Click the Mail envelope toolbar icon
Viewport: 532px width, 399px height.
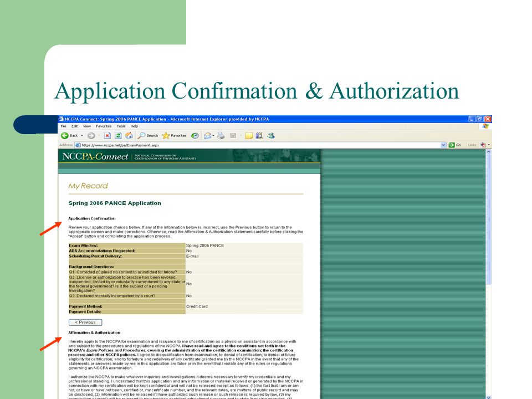[207, 136]
